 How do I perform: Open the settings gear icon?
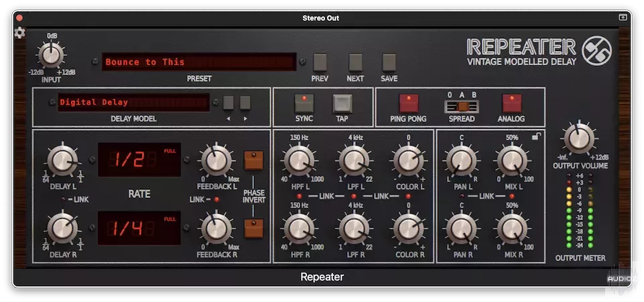pos(19,33)
